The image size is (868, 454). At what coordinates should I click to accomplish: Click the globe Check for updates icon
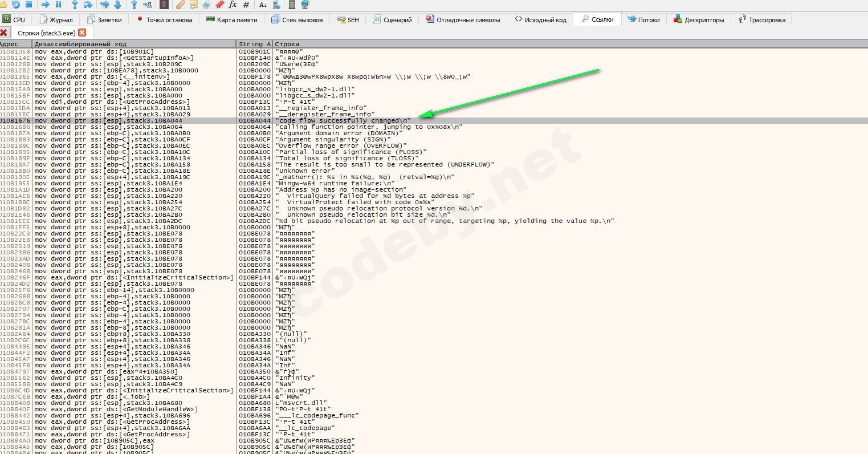point(305,5)
